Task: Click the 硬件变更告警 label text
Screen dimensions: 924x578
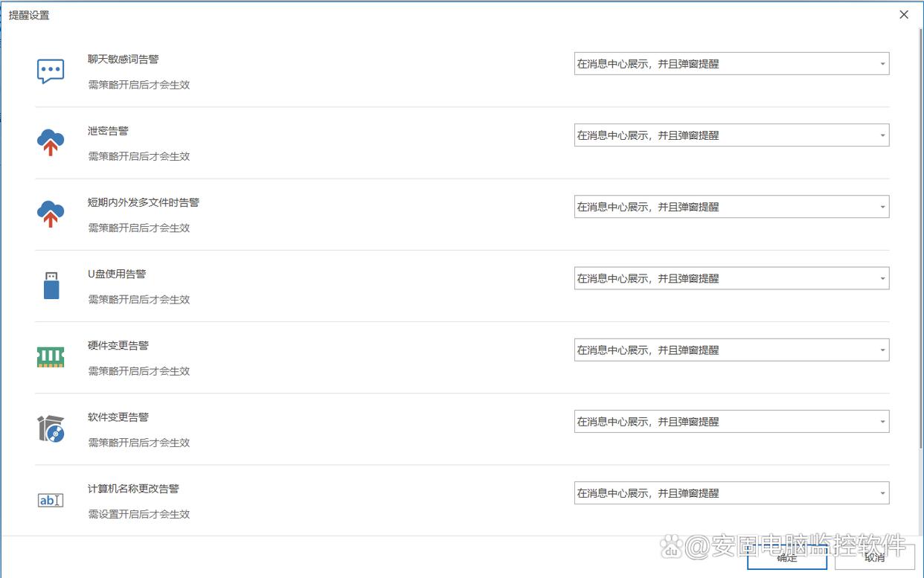Action: point(118,346)
